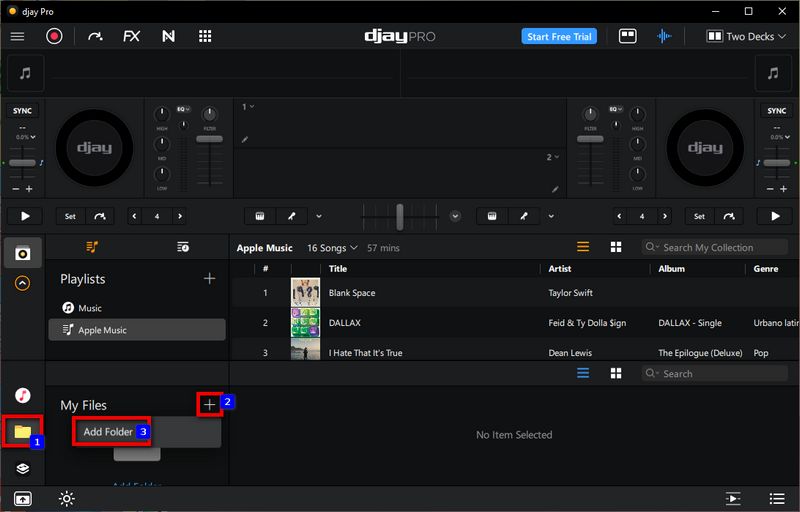Open left deck tempo percentage dropdown
Screen dimensions: 800x512
click(x=26, y=137)
